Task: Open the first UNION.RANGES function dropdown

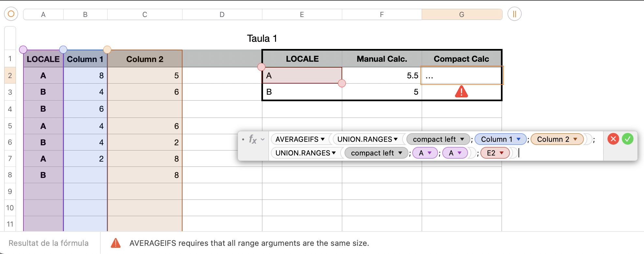Action: pos(396,139)
